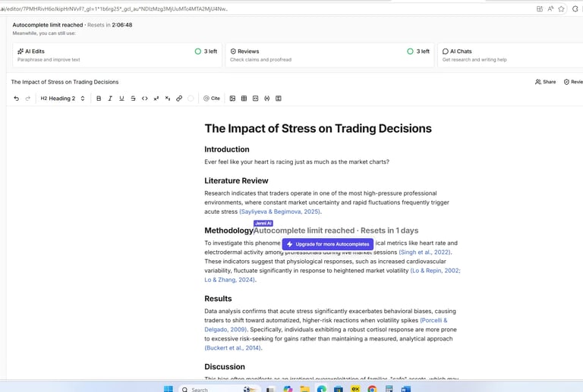Image resolution: width=583 pixels, height=392 pixels.
Task: Open the Porcelli & Delgado, 2009 citation
Action: (x=433, y=321)
